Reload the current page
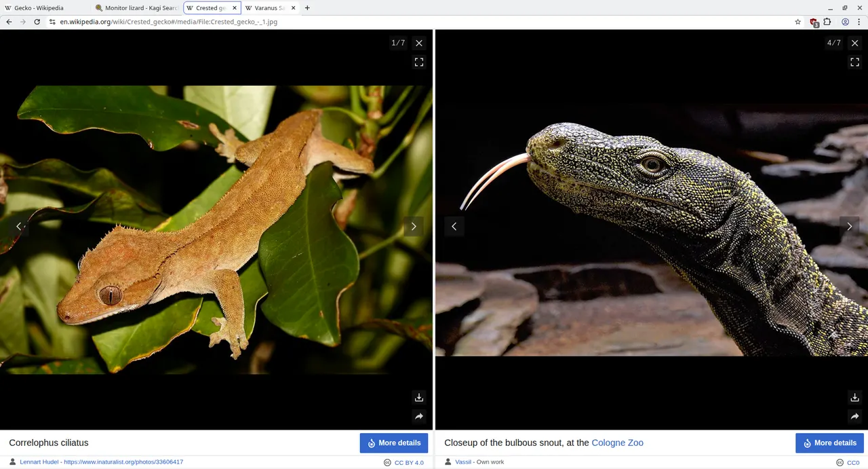 click(36, 22)
